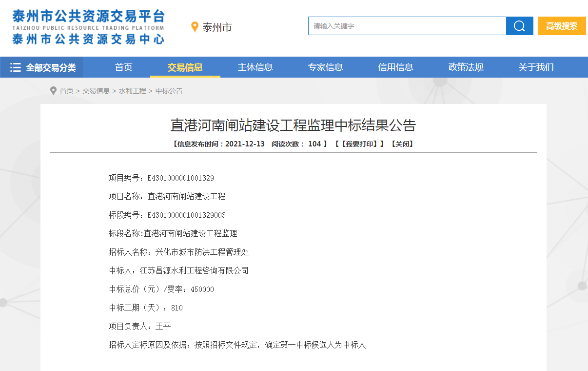
Task: Click the announcement title 直港河南闸站建设工程监理中标结果公告
Action: point(293,125)
